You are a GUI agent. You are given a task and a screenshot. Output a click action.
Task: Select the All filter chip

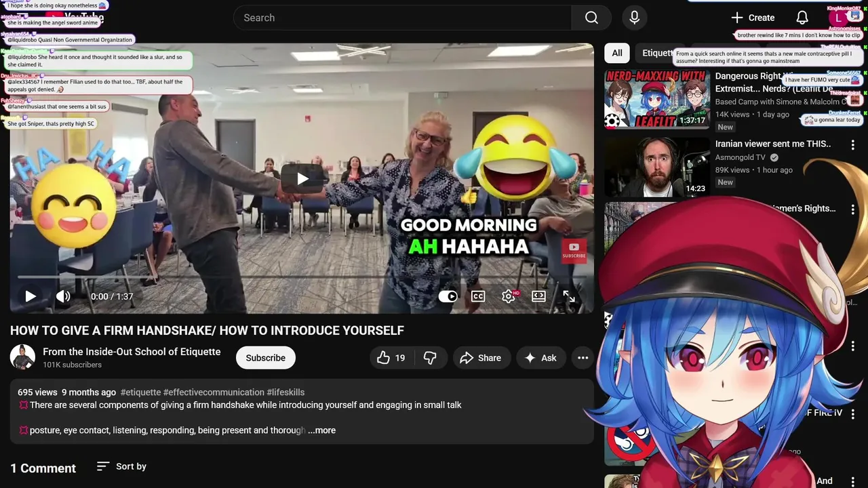point(617,53)
